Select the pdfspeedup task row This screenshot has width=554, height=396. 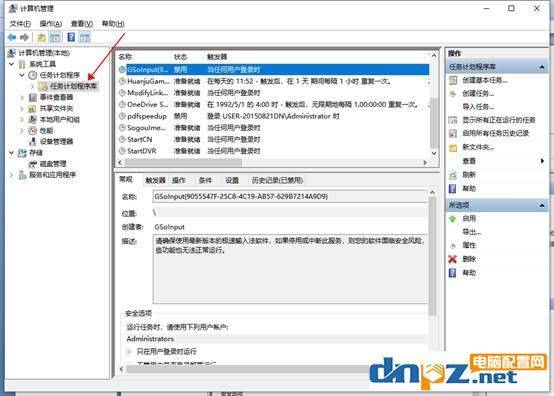273,116
